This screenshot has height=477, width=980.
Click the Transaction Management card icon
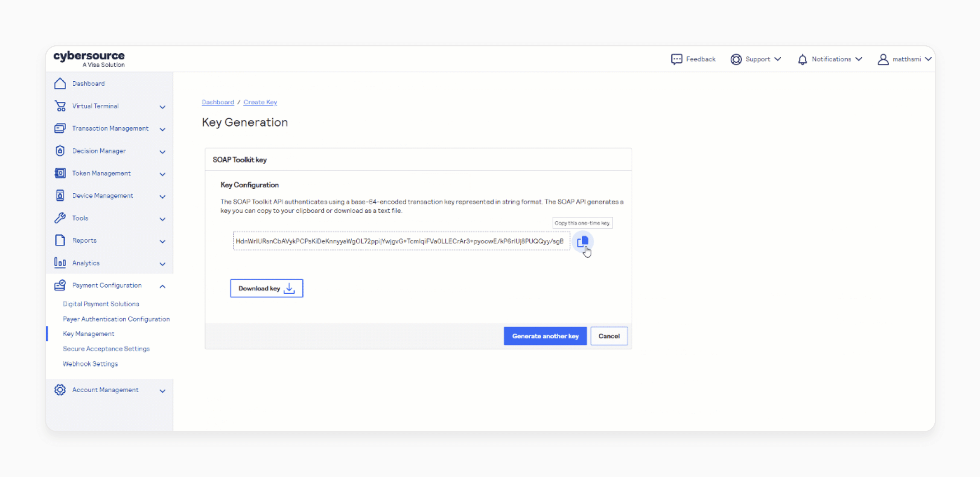point(60,128)
